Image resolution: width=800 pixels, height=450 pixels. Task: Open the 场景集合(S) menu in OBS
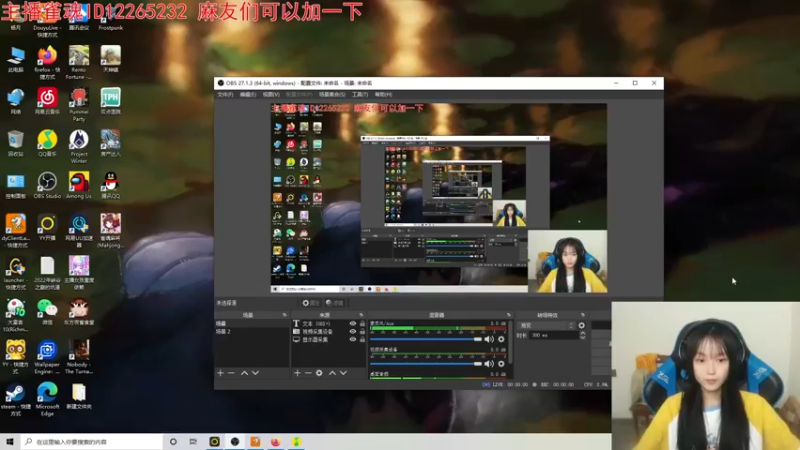click(332, 94)
